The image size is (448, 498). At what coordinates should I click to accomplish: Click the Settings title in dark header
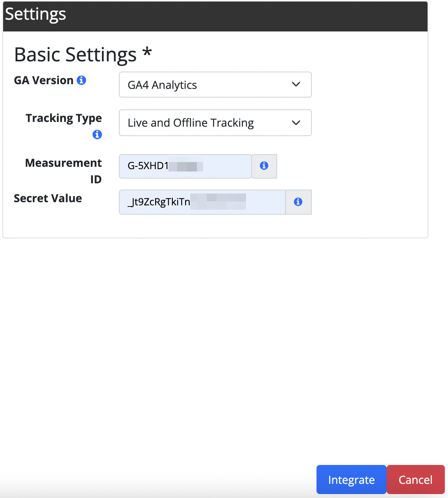coord(35,14)
